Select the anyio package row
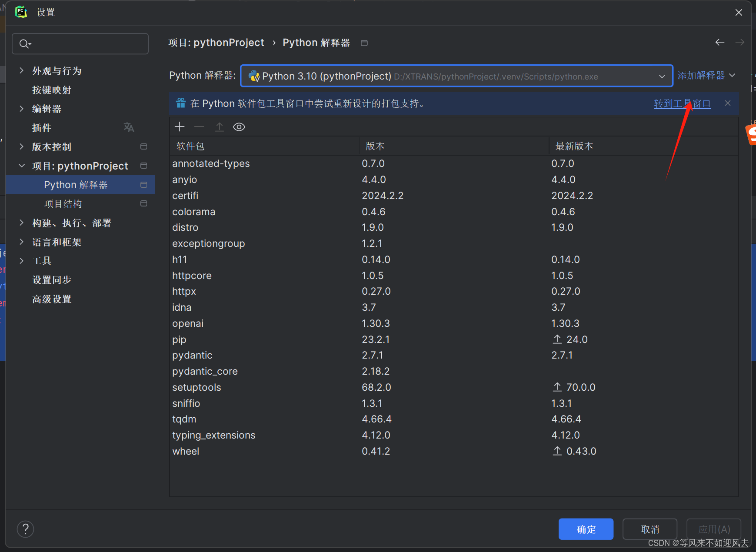756x552 pixels. pyautogui.click(x=454, y=180)
